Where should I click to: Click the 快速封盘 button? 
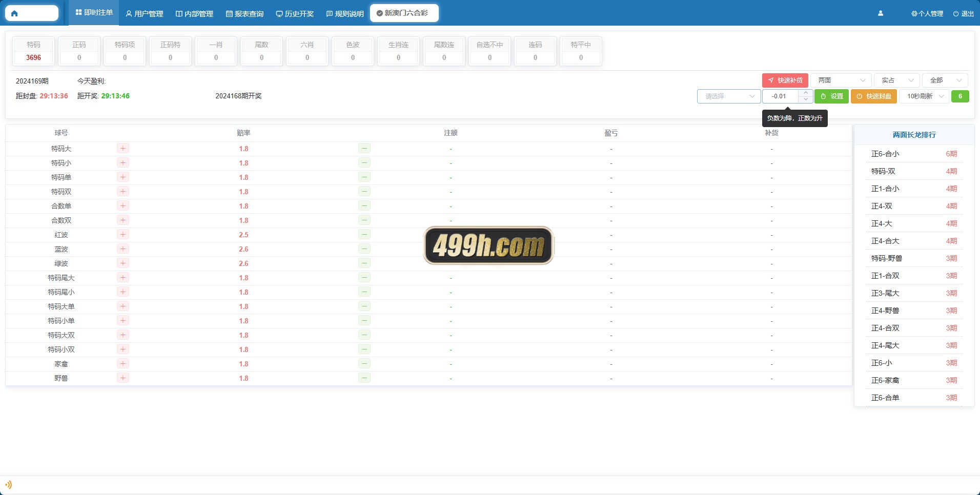pyautogui.click(x=874, y=96)
